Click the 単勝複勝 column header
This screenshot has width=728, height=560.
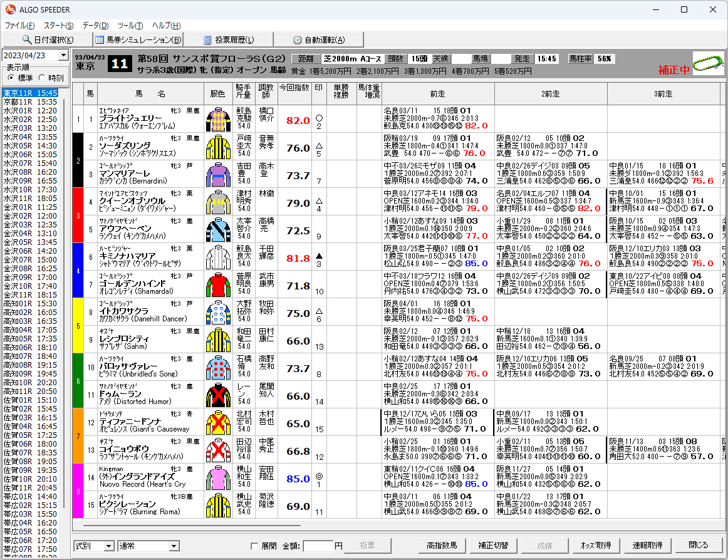341,94
